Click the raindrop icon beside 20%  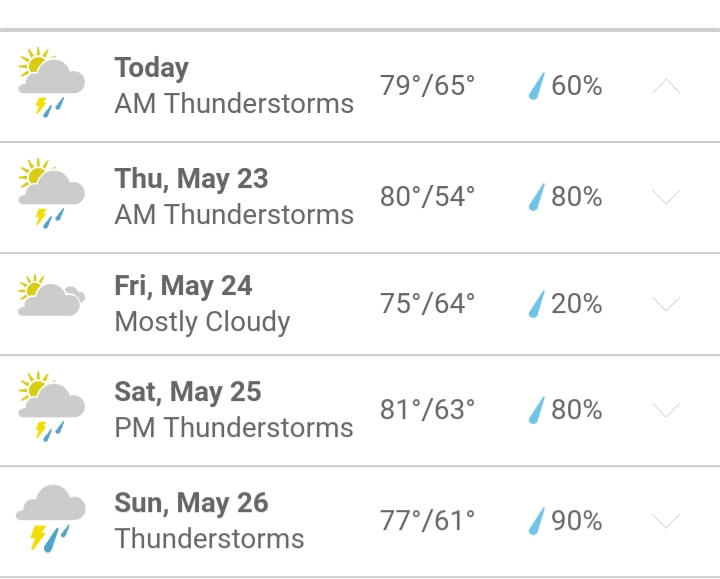536,304
